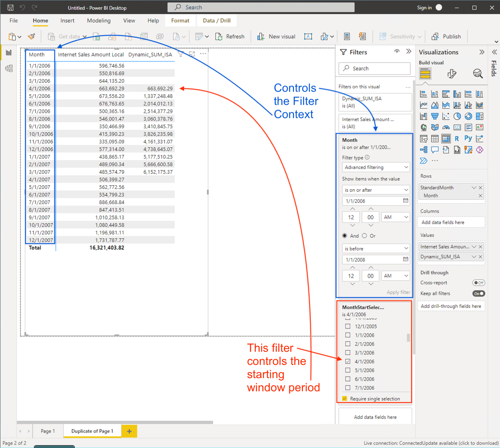Open AM dropdown for the 1/1/2008 time
The width and height of the screenshot is (500, 448).
pos(395,276)
